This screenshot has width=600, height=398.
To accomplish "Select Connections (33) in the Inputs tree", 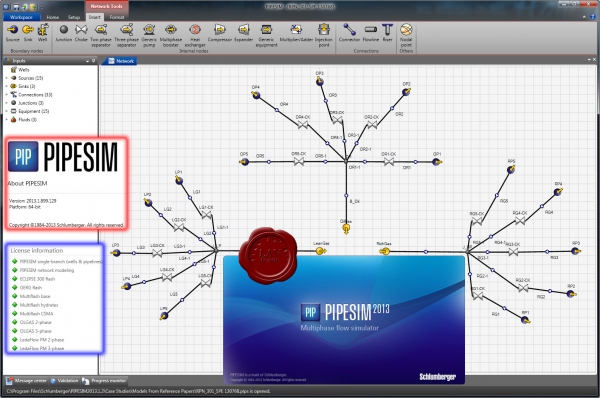I will 31,95.
